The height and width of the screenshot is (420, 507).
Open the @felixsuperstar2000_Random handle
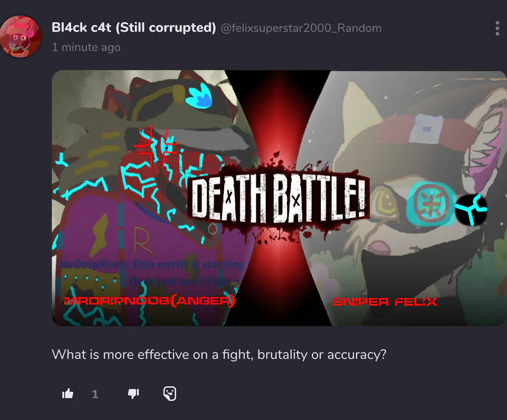pyautogui.click(x=301, y=28)
